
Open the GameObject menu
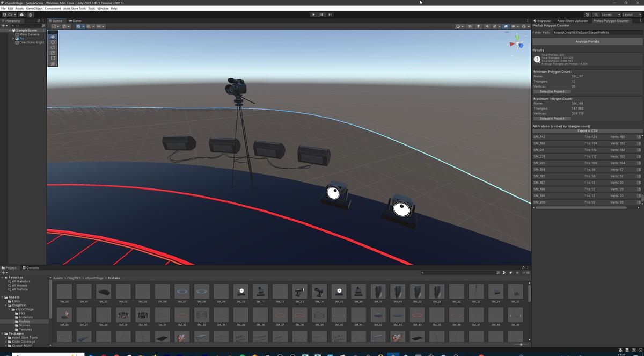[34, 9]
